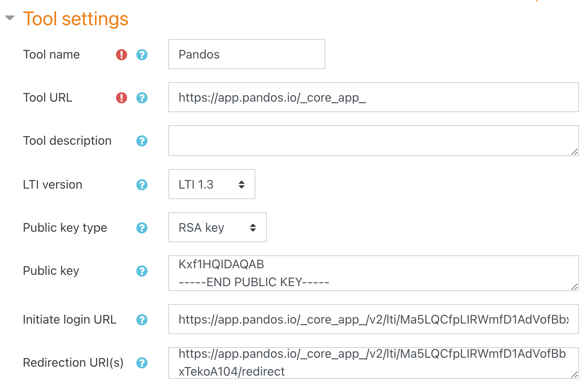Click inside the Public key textarea
588x387 pixels.
(374, 273)
